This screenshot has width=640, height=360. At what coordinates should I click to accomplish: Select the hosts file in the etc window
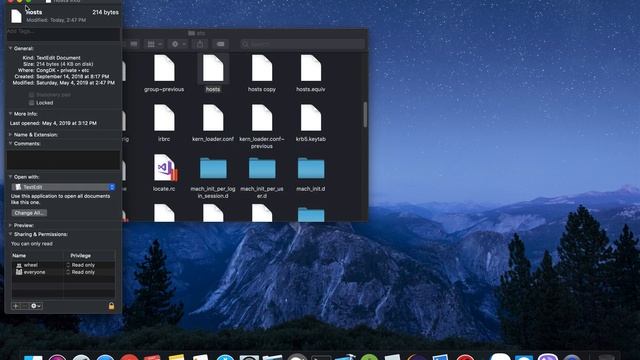tap(213, 69)
